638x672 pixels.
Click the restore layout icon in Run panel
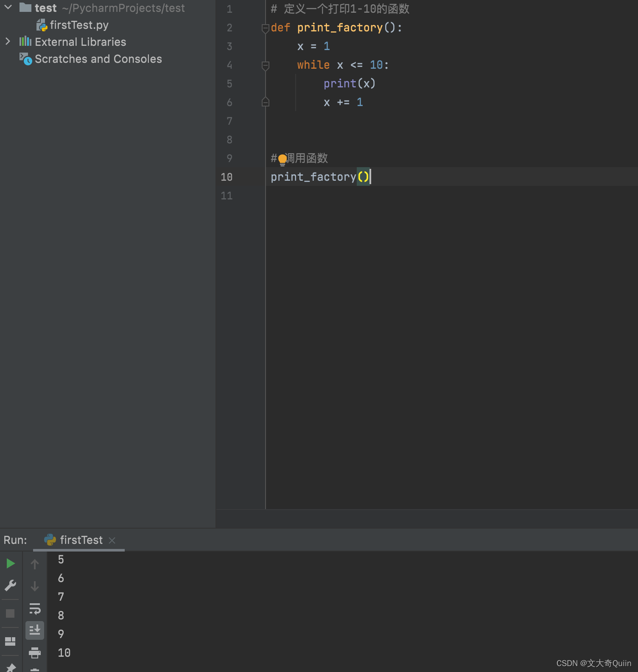coord(10,641)
